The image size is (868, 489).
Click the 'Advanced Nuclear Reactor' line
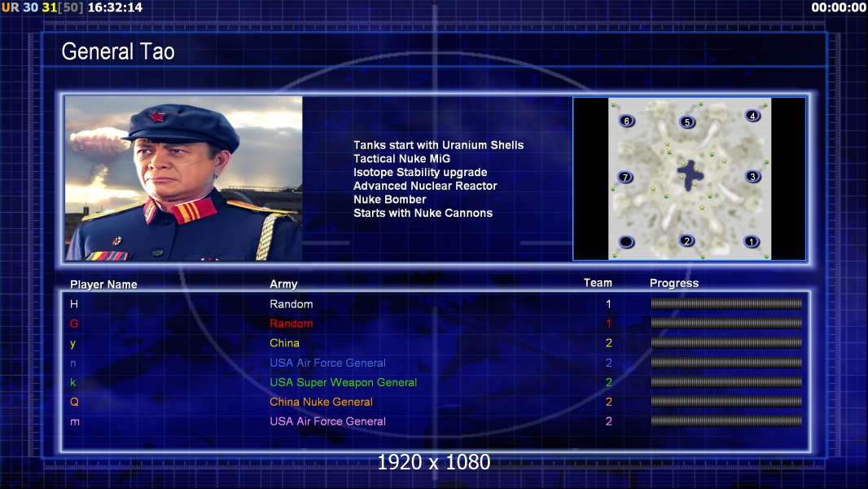click(425, 186)
